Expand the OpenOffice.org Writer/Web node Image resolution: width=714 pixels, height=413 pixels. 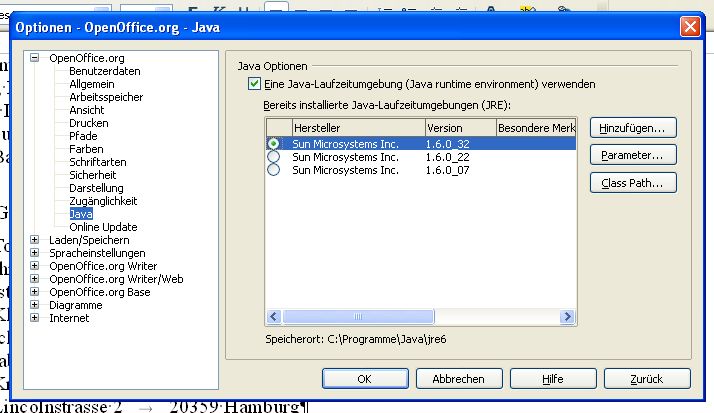(35, 279)
